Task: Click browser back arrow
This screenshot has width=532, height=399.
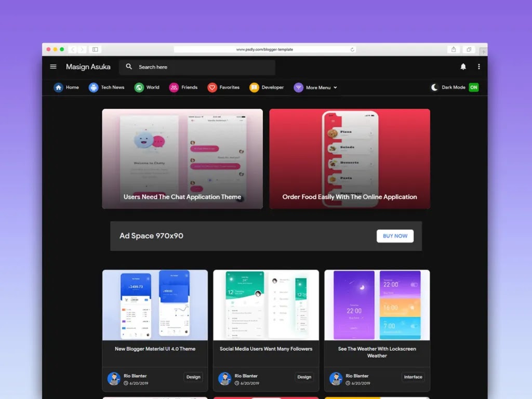Action: [73, 49]
